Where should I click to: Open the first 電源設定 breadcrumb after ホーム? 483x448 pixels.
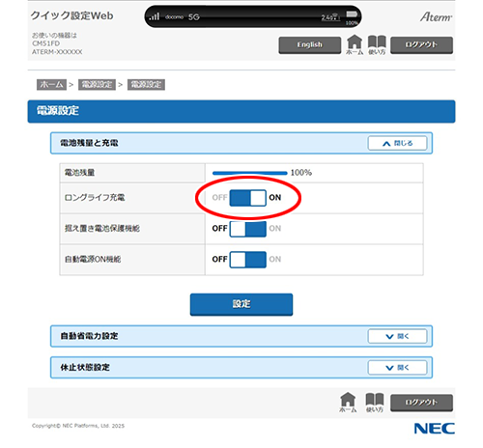click(97, 85)
